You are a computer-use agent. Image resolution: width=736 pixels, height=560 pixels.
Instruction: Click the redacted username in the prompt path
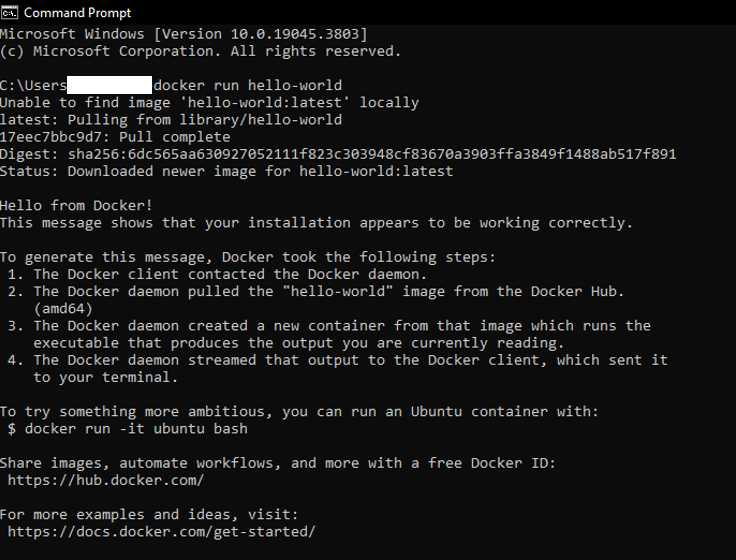[109, 85]
